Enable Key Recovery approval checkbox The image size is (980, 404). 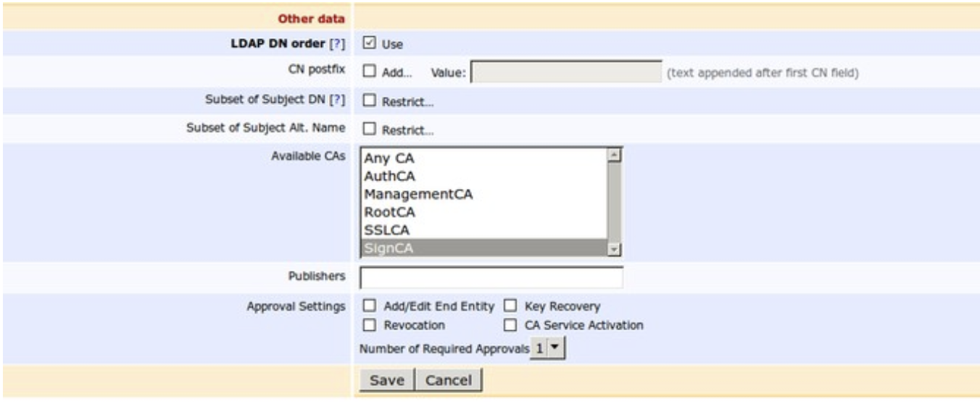(509, 306)
